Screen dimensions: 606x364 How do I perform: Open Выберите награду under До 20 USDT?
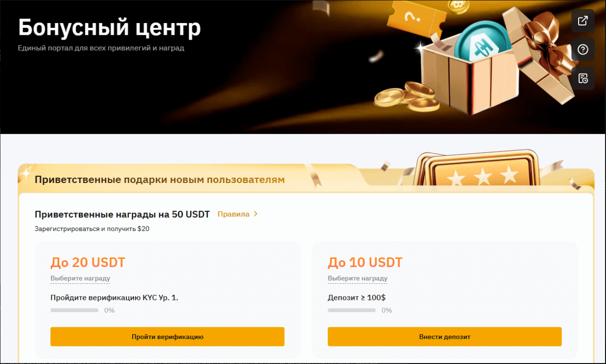pos(80,279)
